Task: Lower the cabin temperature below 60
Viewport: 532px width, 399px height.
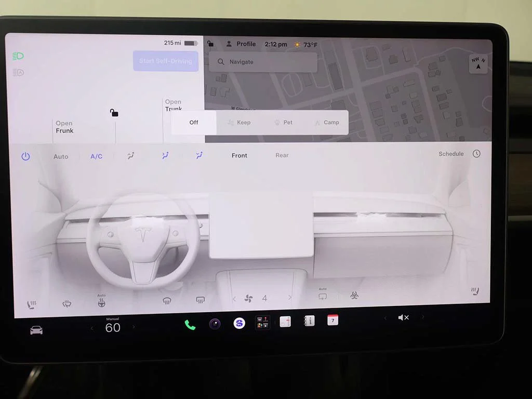Action: pos(91,328)
